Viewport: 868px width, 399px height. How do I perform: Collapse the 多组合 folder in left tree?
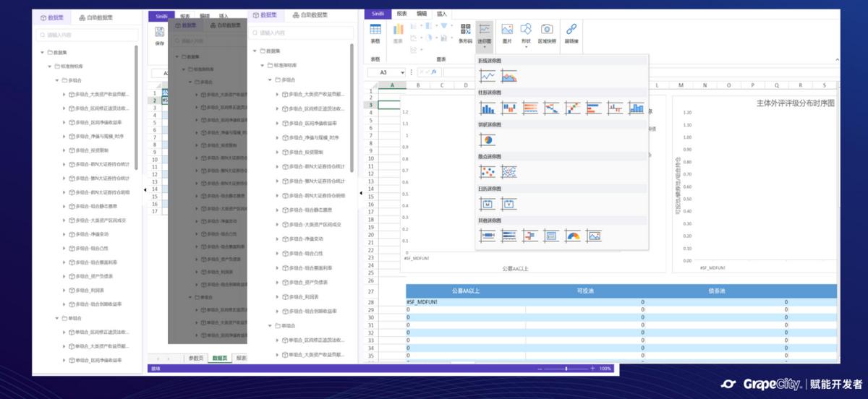click(57, 80)
